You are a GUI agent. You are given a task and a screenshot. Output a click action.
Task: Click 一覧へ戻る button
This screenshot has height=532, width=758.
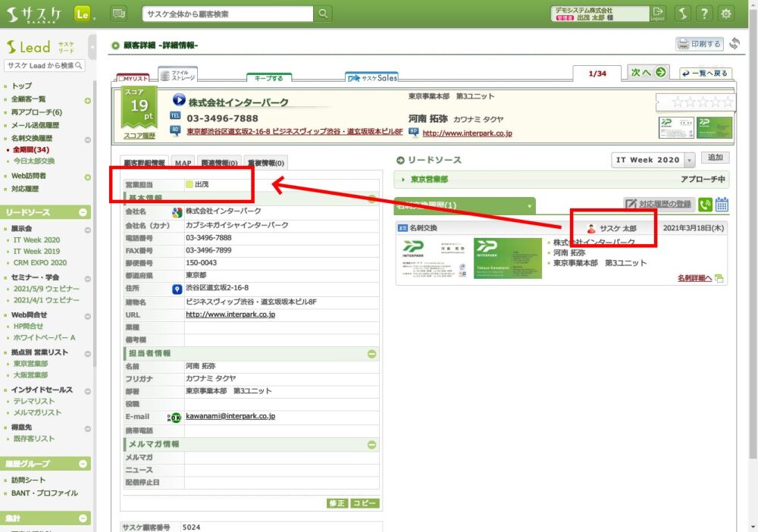click(x=705, y=73)
